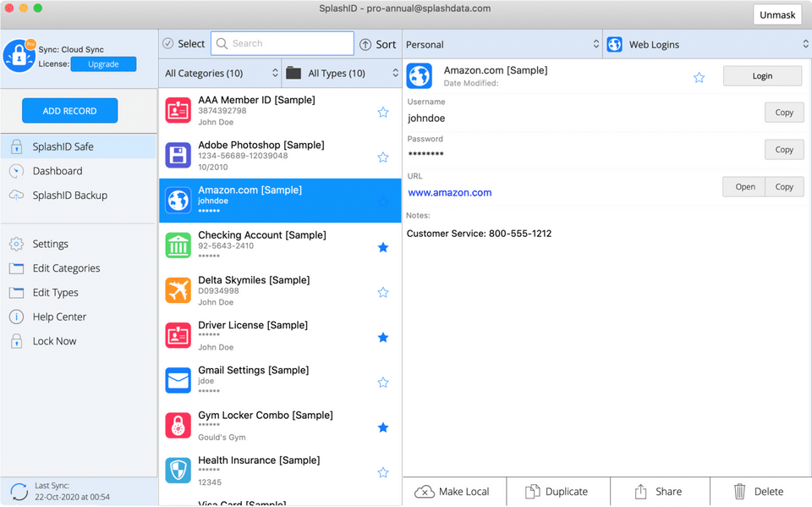The image size is (812, 507).
Task: Click the record detail globe icon
Action: pos(420,76)
